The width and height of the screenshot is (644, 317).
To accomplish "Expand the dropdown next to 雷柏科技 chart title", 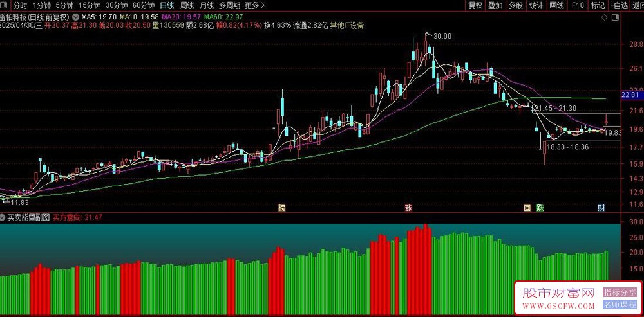I will [x=75, y=17].
